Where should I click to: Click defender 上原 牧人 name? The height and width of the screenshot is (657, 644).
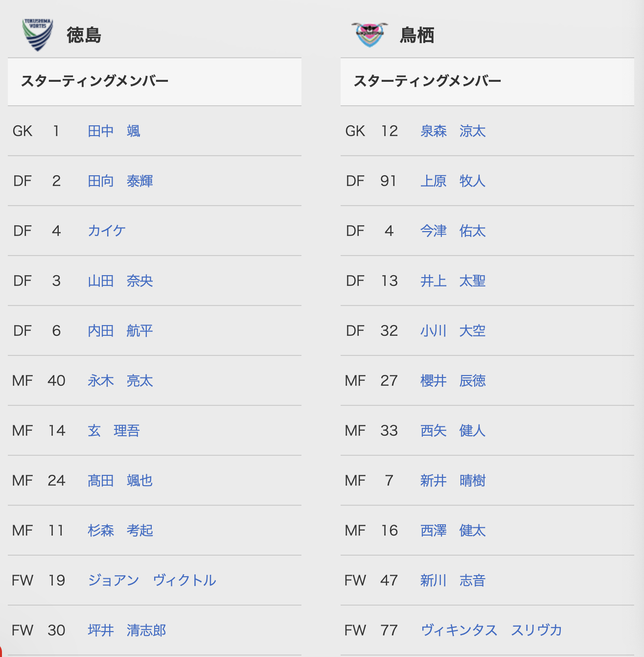453,181
